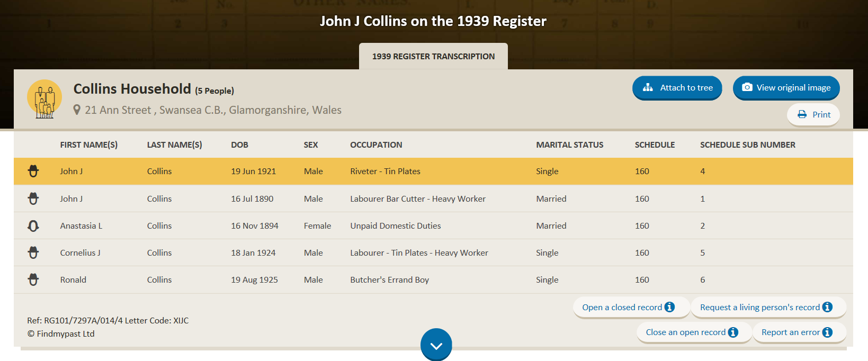Click the info icon on Close an open record
The height and width of the screenshot is (361, 868).
pyautogui.click(x=733, y=332)
